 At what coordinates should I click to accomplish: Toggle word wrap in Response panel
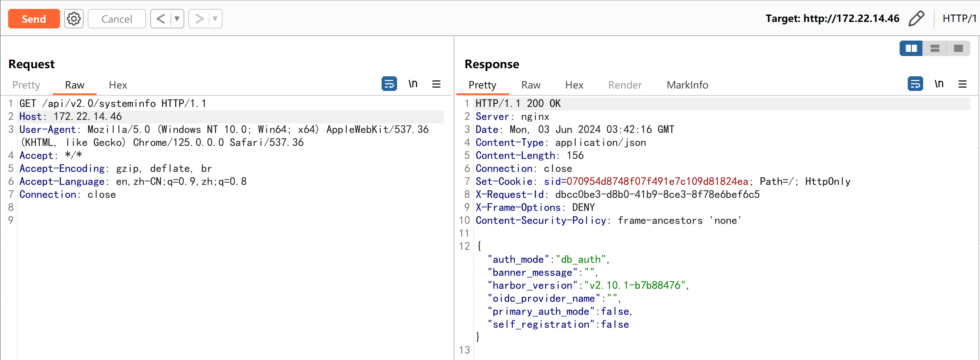point(915,84)
